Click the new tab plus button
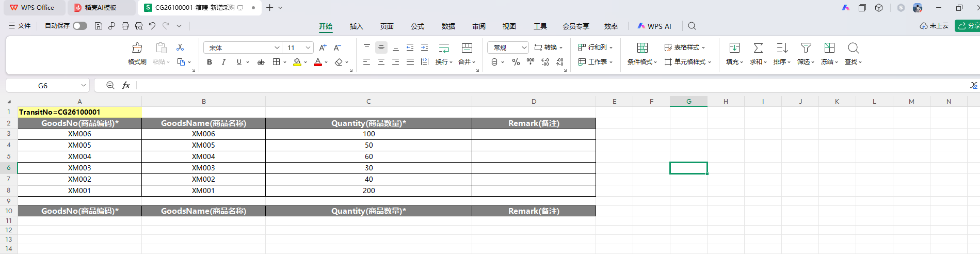The image size is (980, 254). tap(269, 8)
